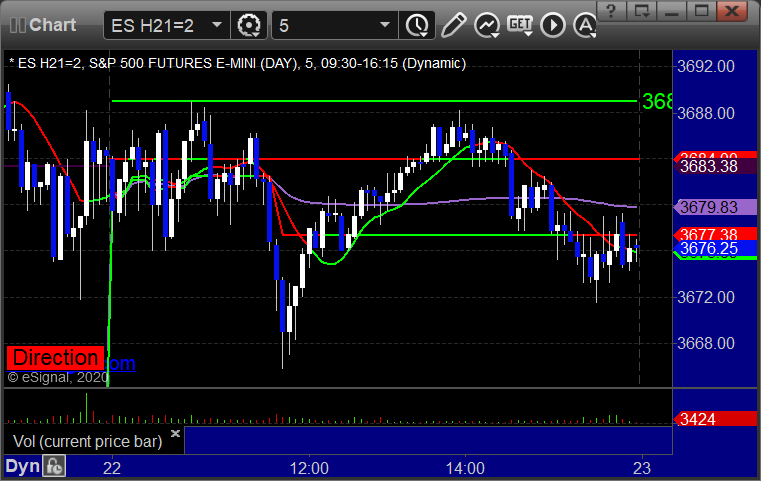Maximize the chart window
Viewport: 761px width, 481px height.
pos(701,11)
